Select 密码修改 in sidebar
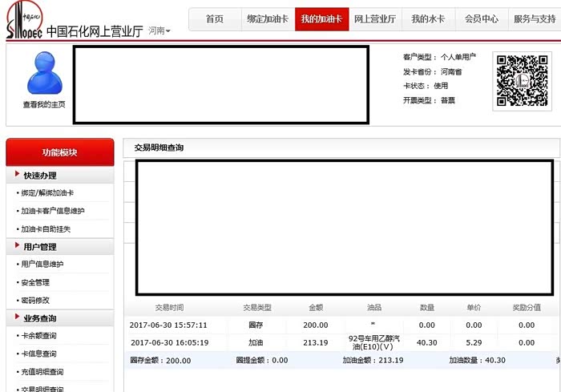The width and height of the screenshot is (561, 392). tap(35, 301)
